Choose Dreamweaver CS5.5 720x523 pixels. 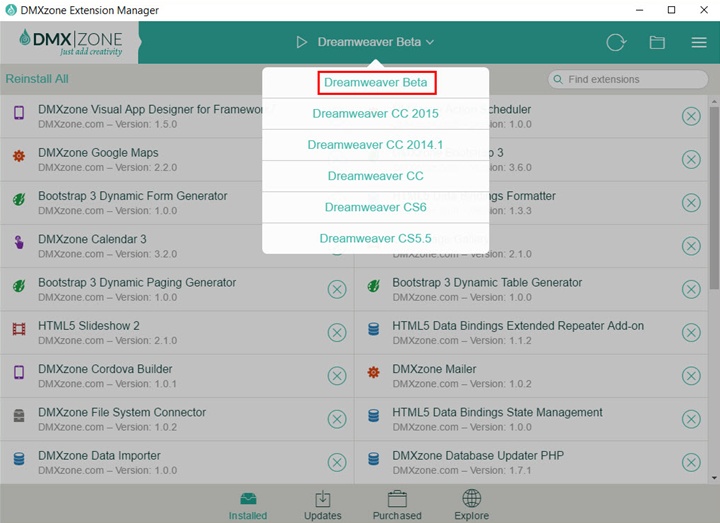pyautogui.click(x=376, y=239)
